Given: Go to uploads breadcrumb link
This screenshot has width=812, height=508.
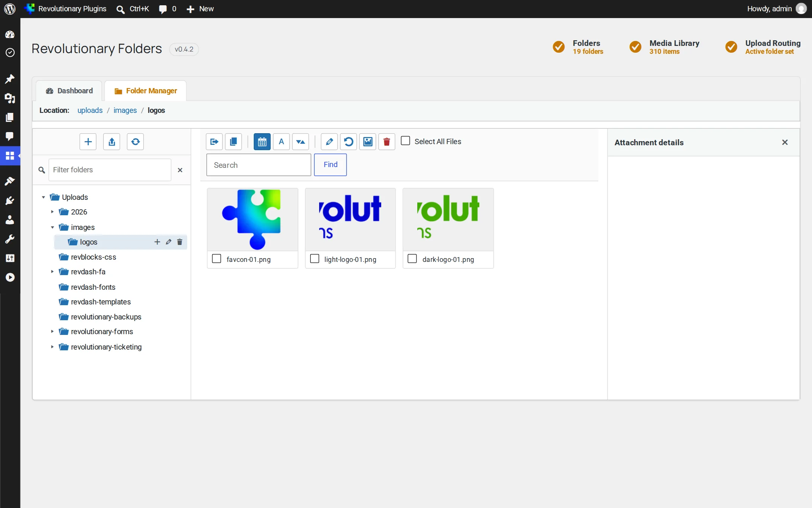Looking at the screenshot, I should click(x=90, y=110).
